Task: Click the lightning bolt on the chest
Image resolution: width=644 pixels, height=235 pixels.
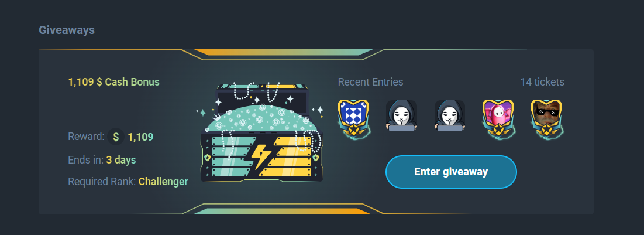Action: [x=260, y=156]
